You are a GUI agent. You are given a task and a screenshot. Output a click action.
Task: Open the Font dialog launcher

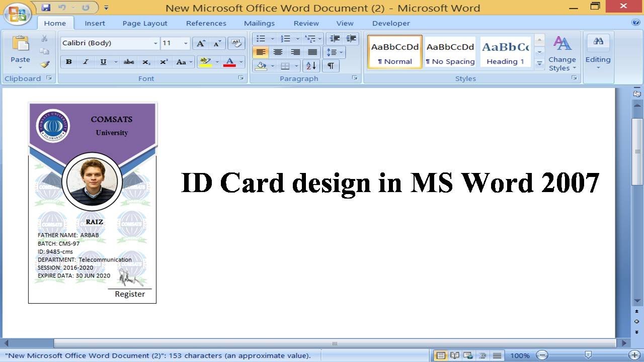point(240,78)
